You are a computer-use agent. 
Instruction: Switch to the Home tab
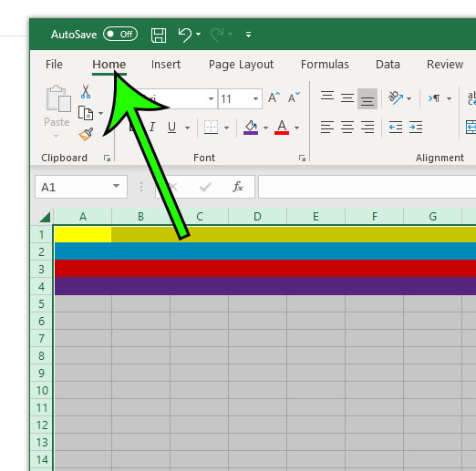click(109, 65)
